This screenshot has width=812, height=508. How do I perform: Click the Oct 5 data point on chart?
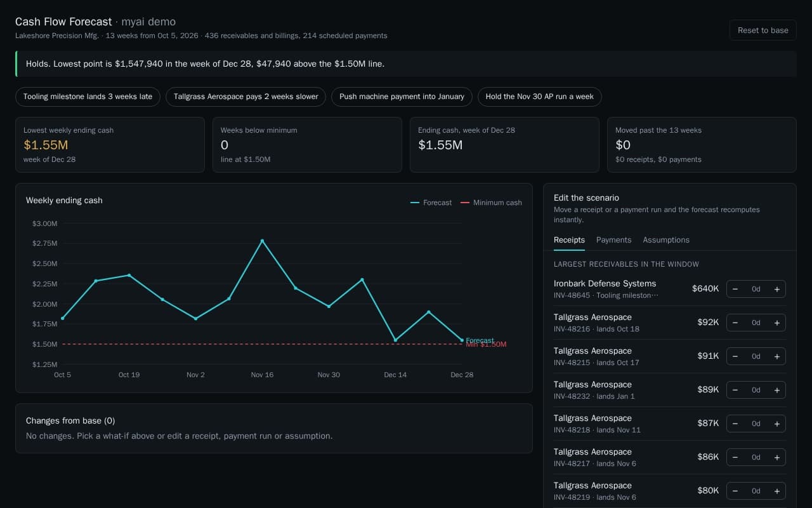(62, 318)
